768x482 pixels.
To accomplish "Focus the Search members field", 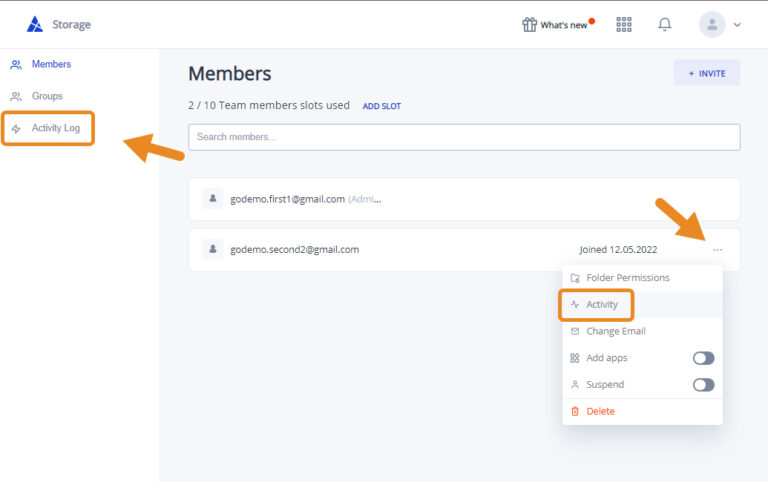I will [464, 137].
